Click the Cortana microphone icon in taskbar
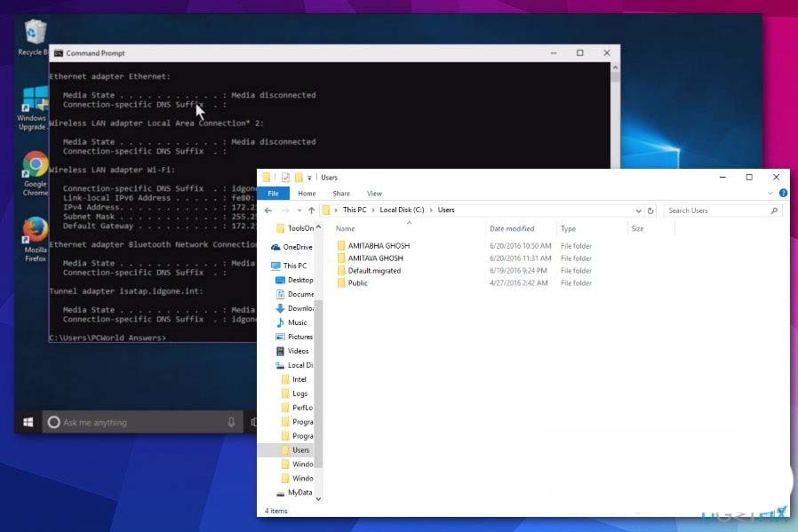This screenshot has height=532, width=798. pos(232,422)
